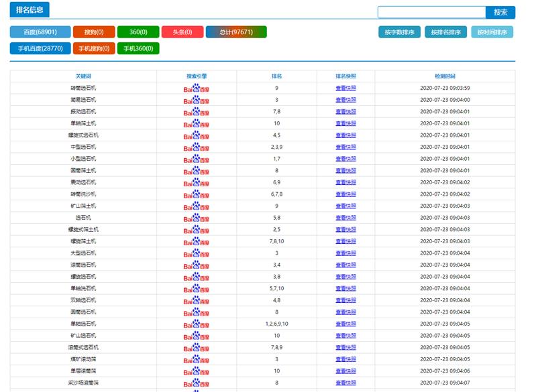536x392 pixels.
Task: Open 查看快照 link for first row
Action: 345,88
